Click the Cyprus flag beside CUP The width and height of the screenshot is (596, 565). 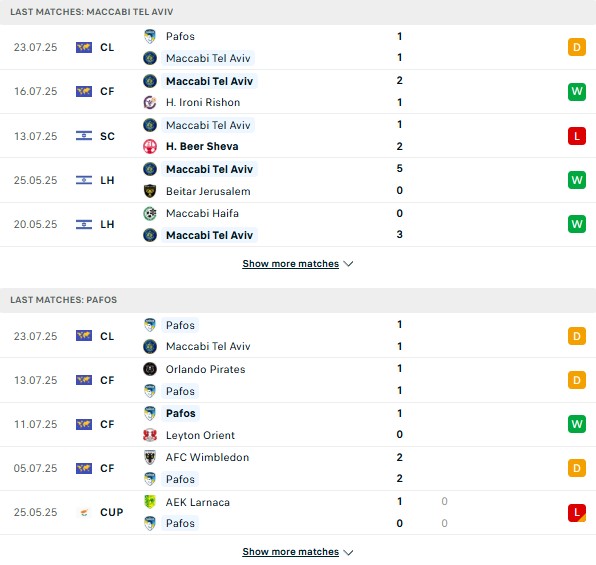84,513
